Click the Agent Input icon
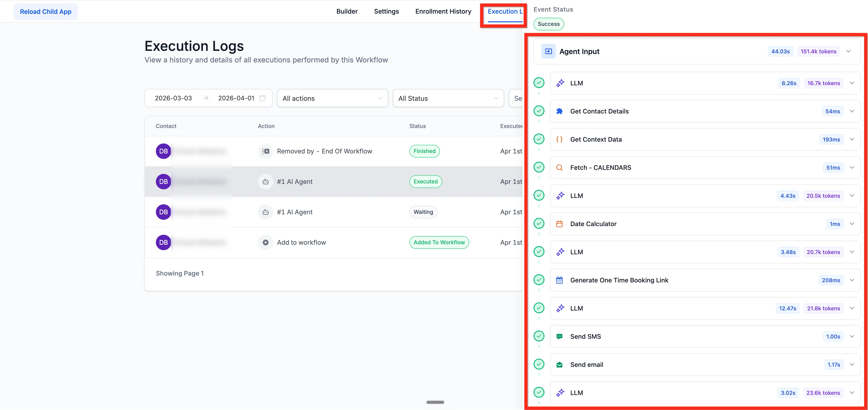The height and width of the screenshot is (410, 868). (548, 51)
